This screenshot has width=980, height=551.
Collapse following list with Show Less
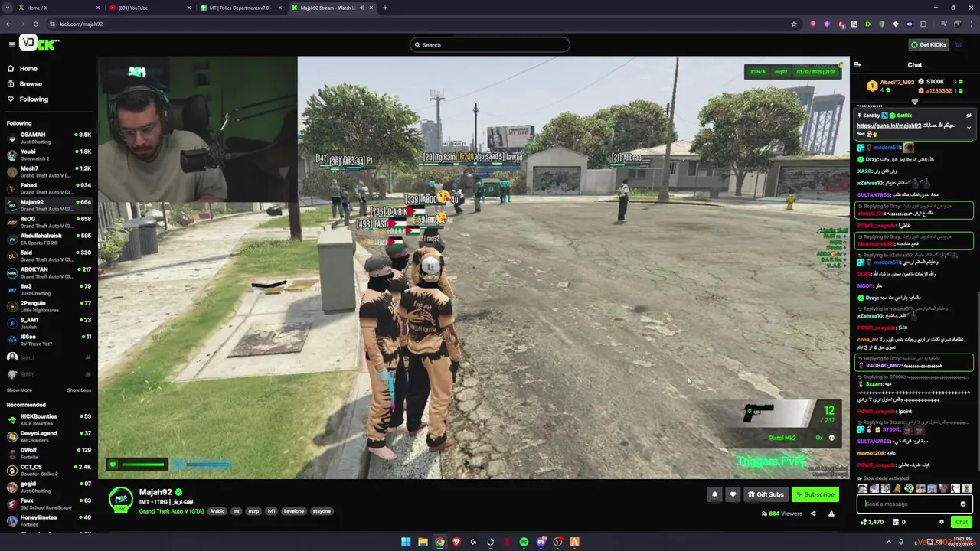pos(79,390)
